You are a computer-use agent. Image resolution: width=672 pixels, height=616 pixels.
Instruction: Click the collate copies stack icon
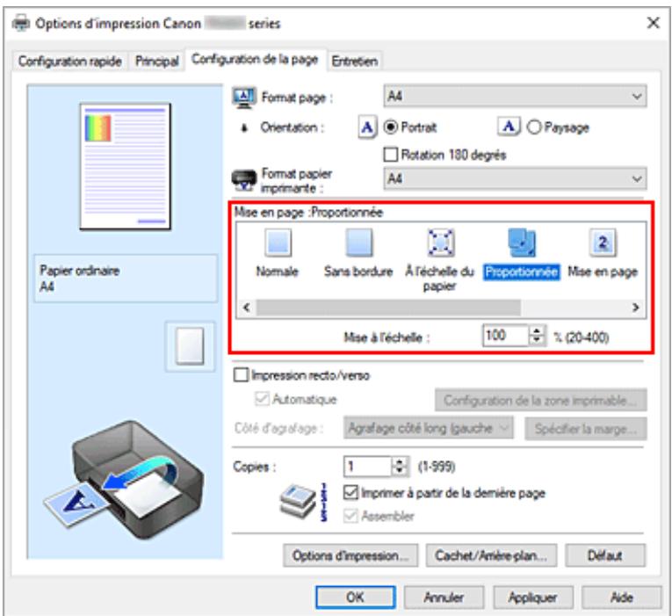coord(298,503)
